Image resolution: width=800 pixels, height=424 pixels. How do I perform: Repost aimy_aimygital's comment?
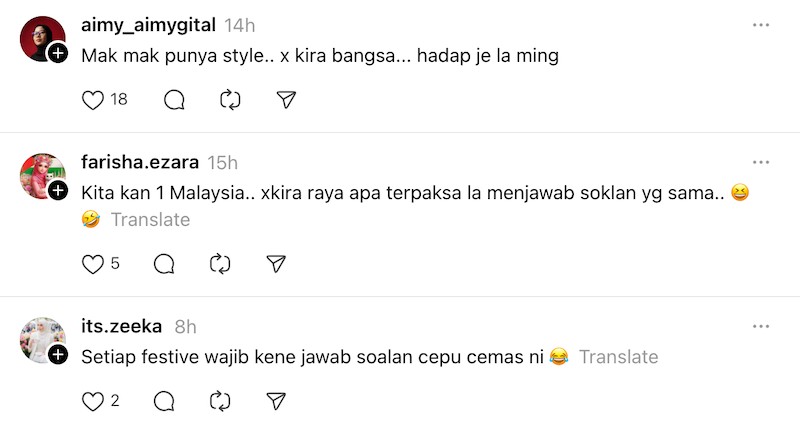coord(230,100)
